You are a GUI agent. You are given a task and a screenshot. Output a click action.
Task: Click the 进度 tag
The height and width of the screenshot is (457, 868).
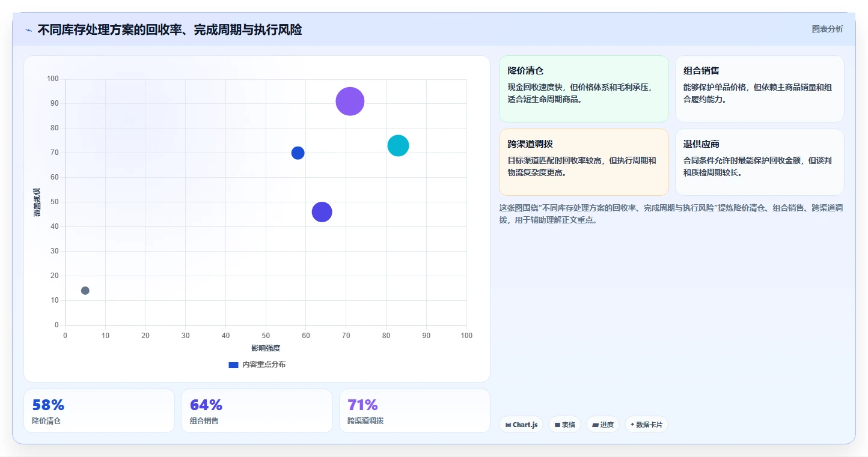point(603,425)
